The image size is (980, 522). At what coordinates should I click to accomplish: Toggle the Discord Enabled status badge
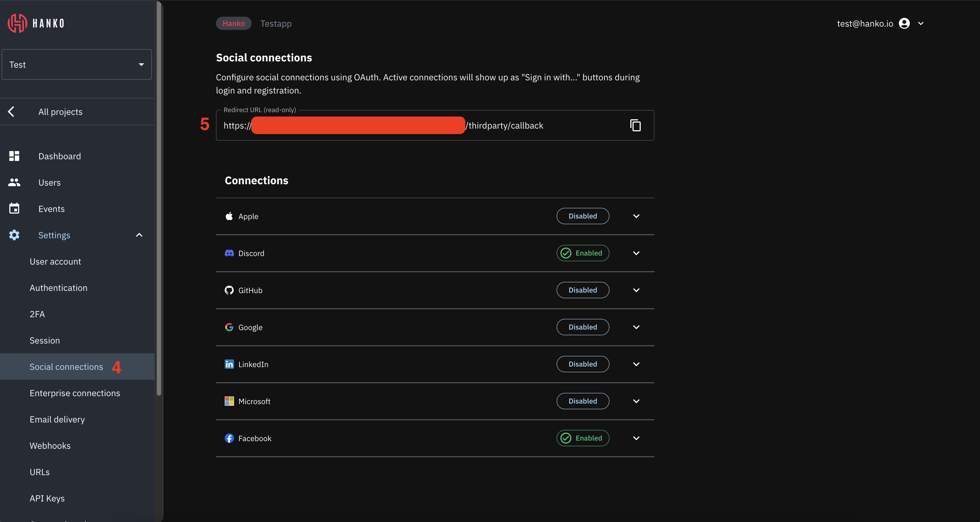tap(582, 253)
